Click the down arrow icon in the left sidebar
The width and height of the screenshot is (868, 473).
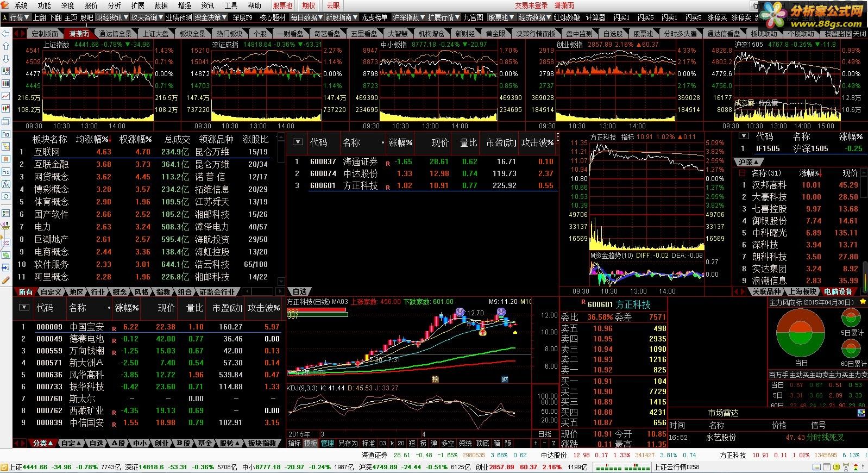coord(6,59)
